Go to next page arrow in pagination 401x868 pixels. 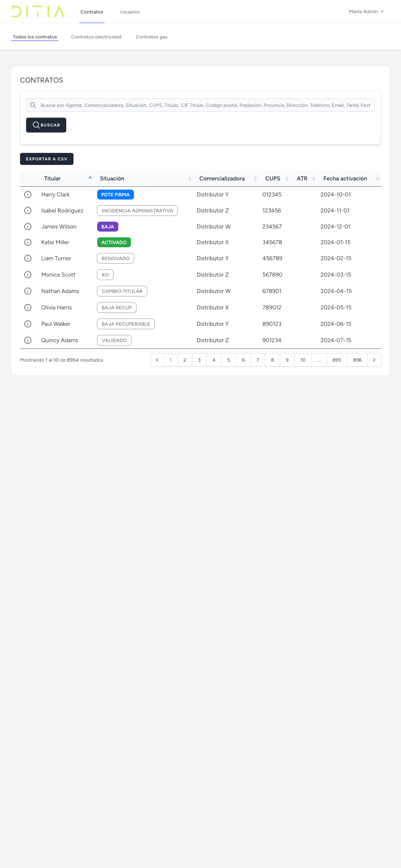click(374, 360)
